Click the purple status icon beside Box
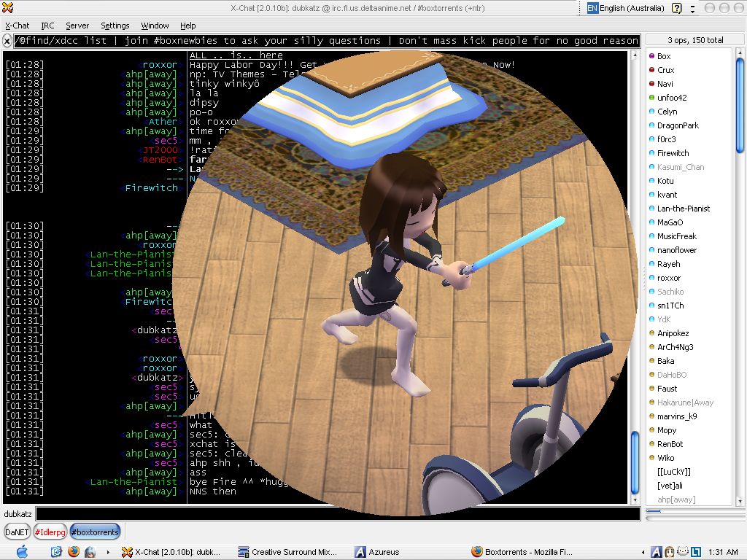Screen dimensions: 747x560 pos(651,56)
